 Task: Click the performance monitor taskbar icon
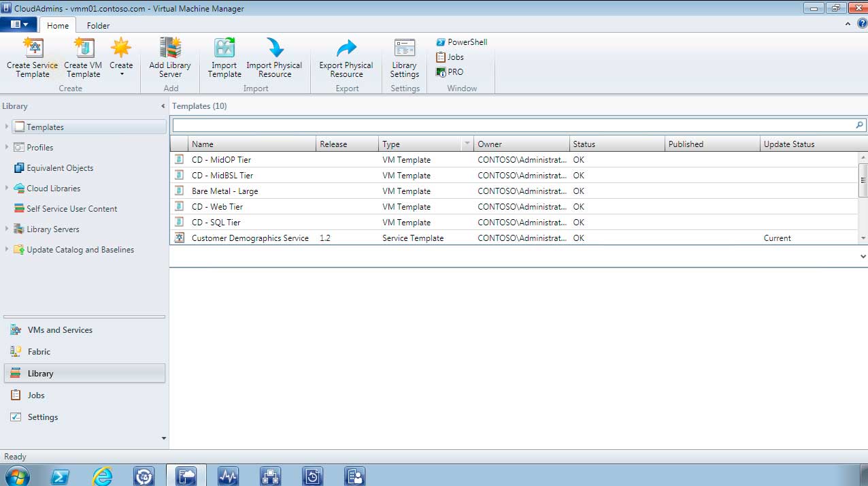click(x=228, y=476)
